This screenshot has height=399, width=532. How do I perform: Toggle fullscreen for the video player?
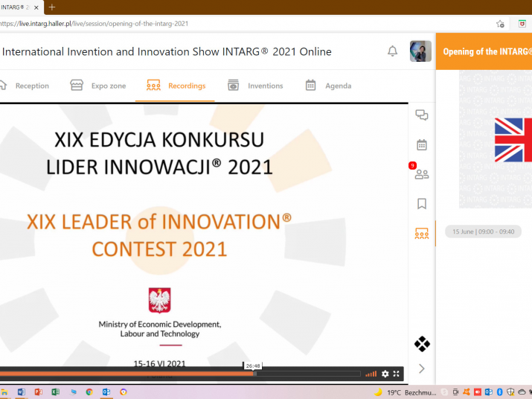(x=397, y=374)
